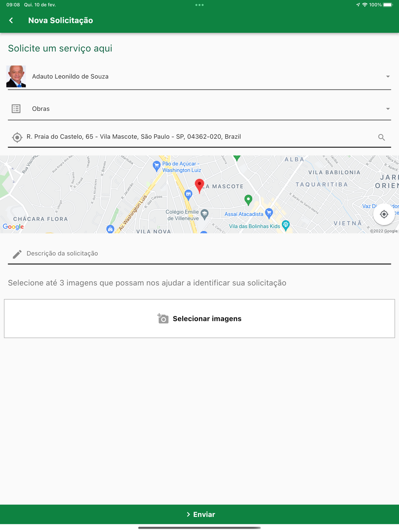Focus the Descrição da solicitação field
399x532 pixels.
click(199, 254)
